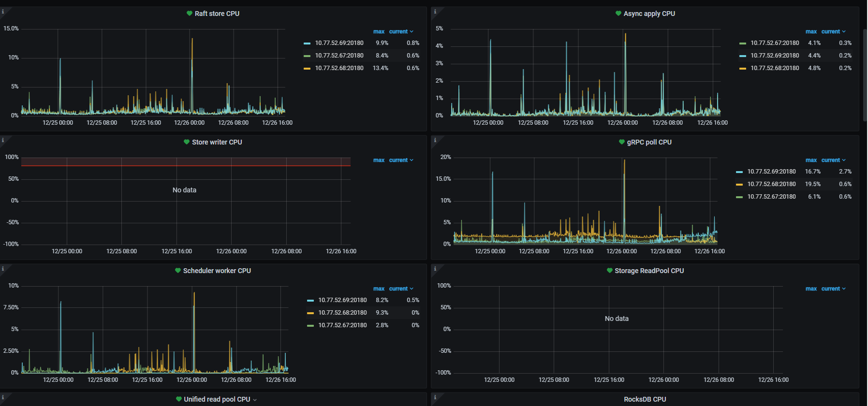
Task: Click yellow color swatch for 10.77.52.68:20180 in gRPC poll CPU
Action: 739,184
